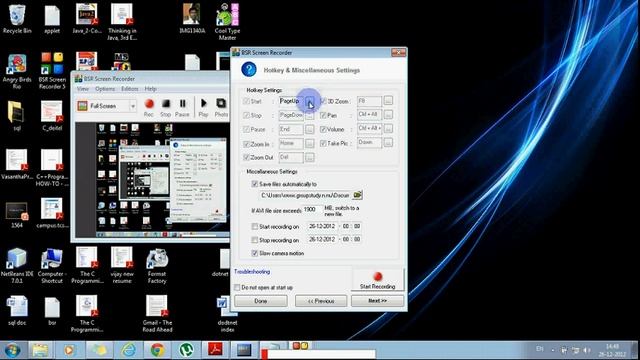Click the taskbar clock and date
The image size is (640, 360).
tap(613, 350)
